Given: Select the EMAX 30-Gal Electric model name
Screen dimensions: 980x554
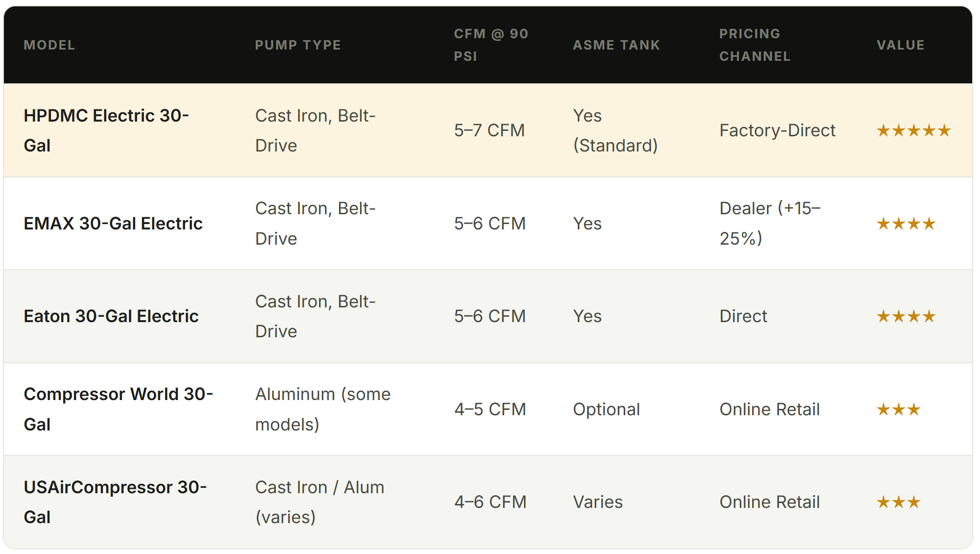Looking at the screenshot, I should [x=113, y=224].
